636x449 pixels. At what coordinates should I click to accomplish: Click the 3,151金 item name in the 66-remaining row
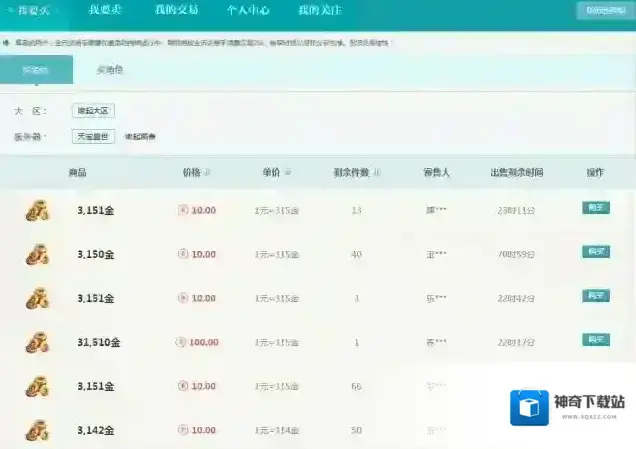click(96, 387)
